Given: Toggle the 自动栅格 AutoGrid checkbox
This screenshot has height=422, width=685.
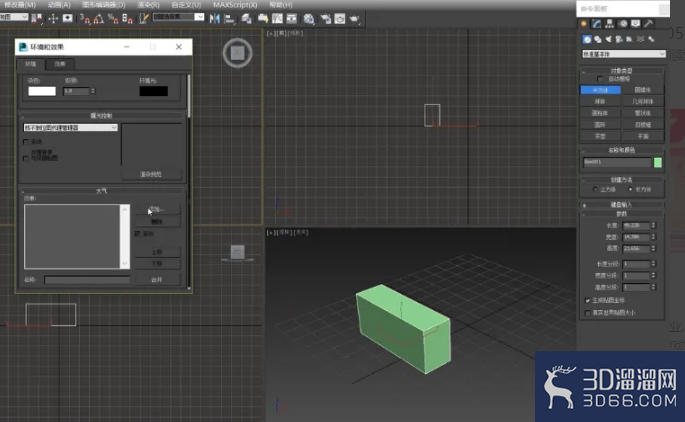Looking at the screenshot, I should 600,79.
